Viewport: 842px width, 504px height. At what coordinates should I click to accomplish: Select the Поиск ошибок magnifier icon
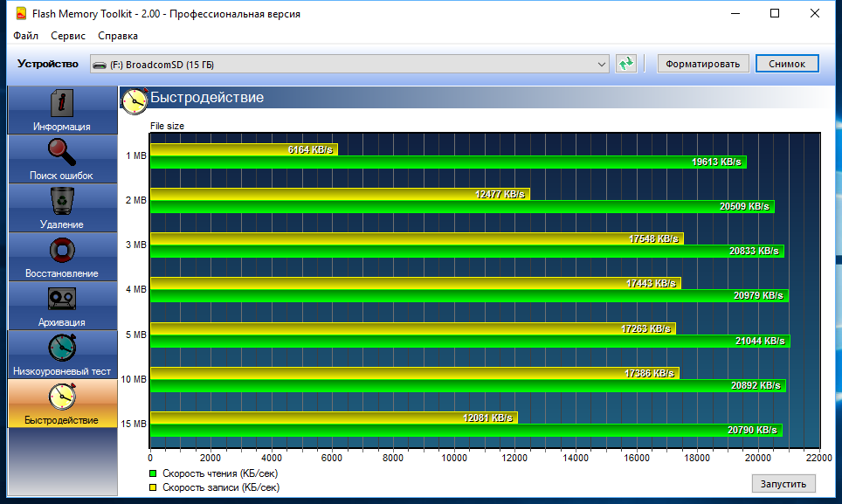pos(62,151)
